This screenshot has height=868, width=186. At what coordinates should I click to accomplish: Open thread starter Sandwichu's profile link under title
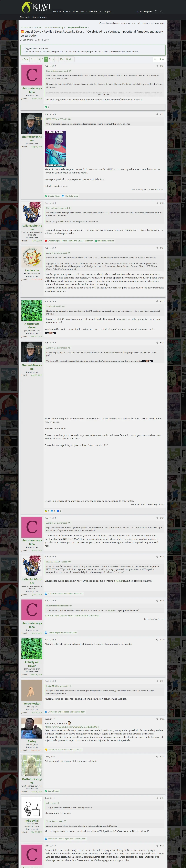28,40
